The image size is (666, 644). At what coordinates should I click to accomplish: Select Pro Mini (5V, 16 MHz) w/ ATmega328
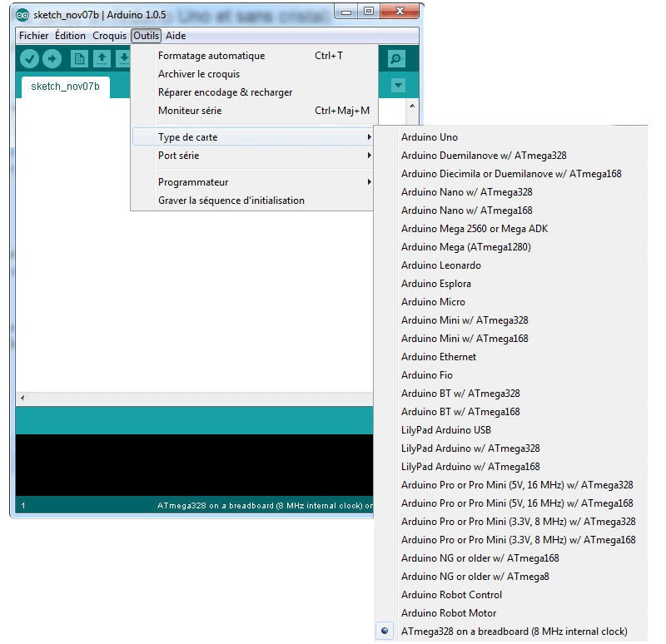(511, 485)
